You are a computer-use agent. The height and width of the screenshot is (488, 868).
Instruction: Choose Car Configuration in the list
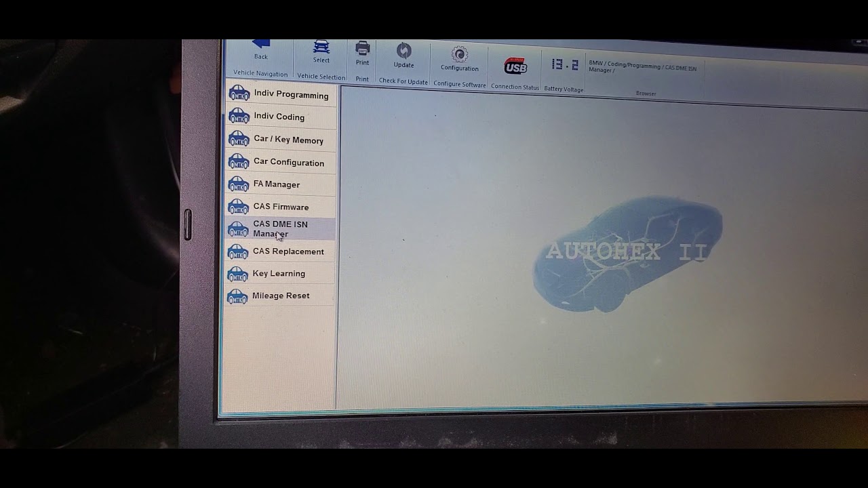[281, 162]
